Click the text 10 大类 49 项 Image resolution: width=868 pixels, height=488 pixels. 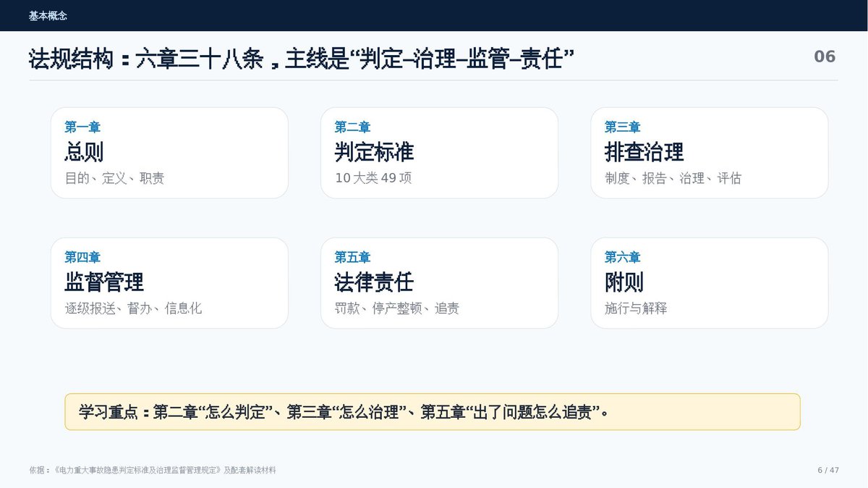[373, 178]
